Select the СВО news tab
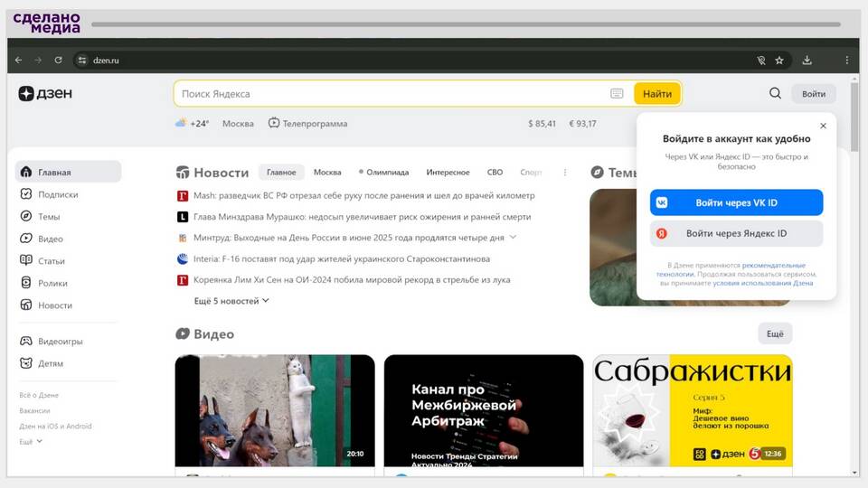868x488 pixels. click(495, 172)
